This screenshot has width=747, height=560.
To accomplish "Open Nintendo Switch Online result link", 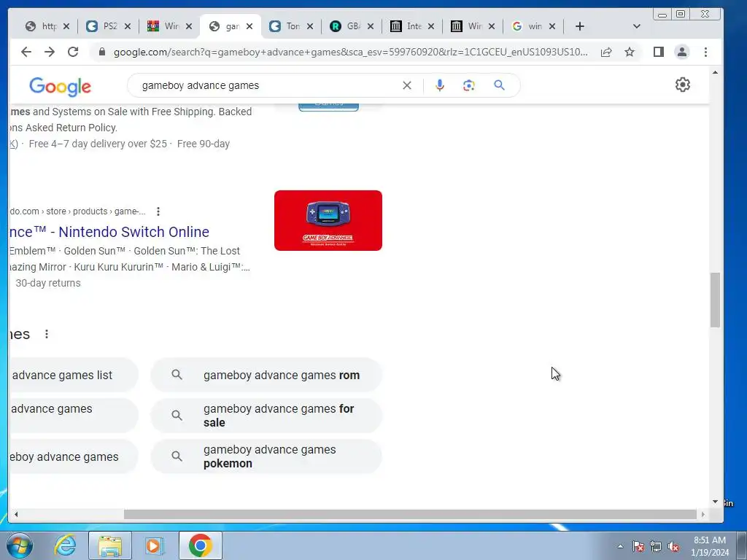I will (109, 232).
